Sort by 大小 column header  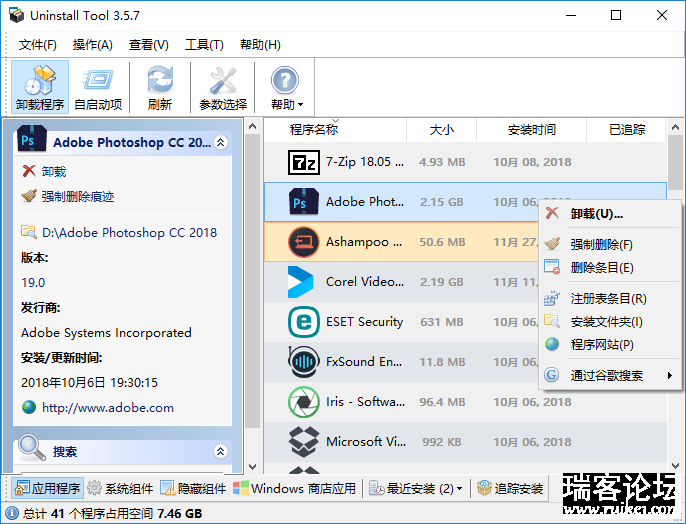click(442, 129)
